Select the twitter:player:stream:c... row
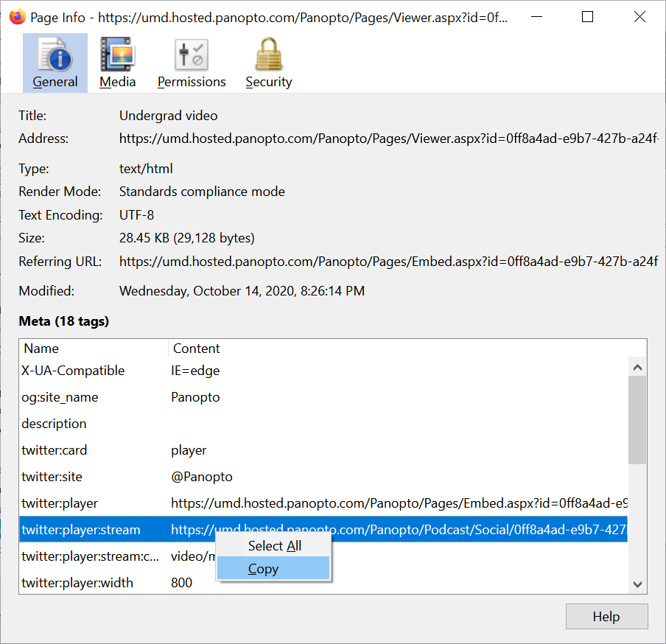The height and width of the screenshot is (644, 666). pos(323,556)
